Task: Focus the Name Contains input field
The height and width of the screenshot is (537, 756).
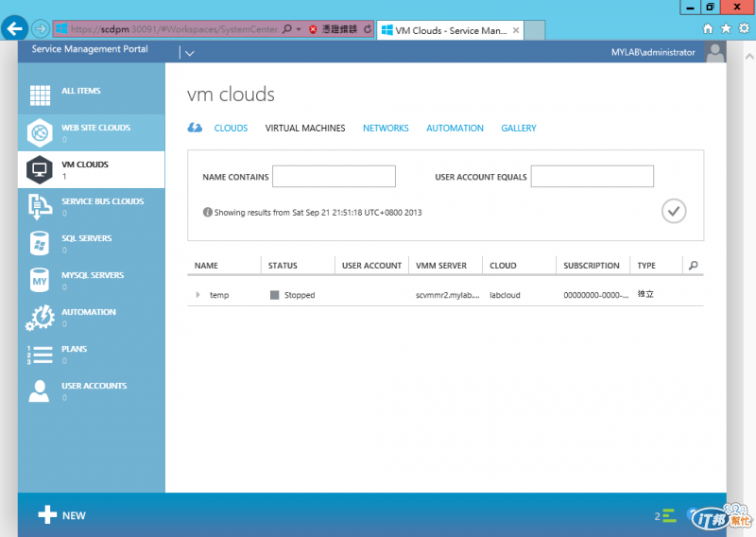Action: (x=334, y=176)
